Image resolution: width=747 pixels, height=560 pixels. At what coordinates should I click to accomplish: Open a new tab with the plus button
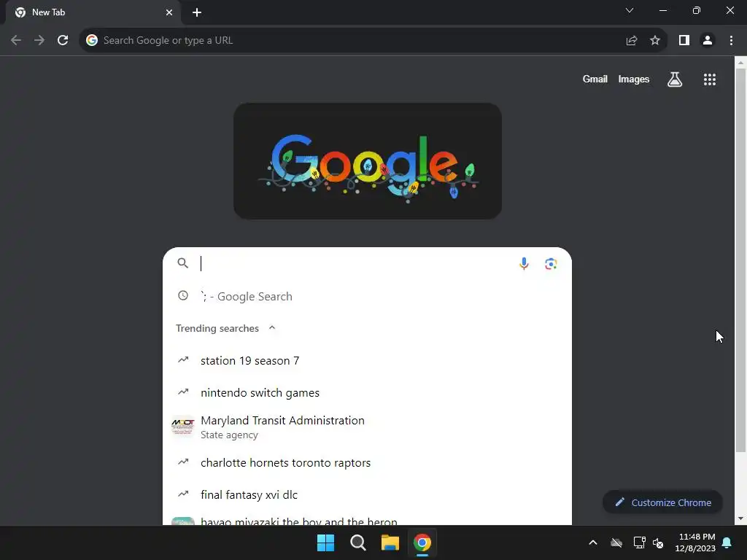tap(197, 12)
